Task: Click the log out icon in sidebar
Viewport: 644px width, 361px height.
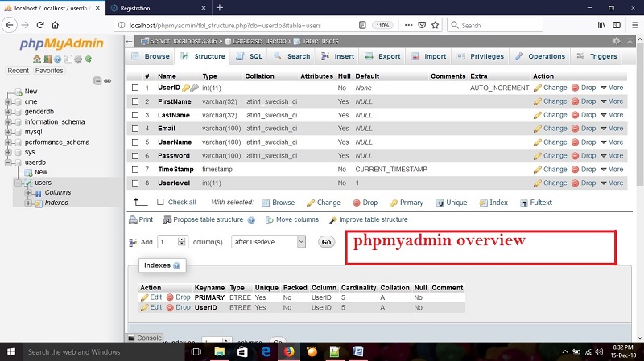Action: (47, 59)
